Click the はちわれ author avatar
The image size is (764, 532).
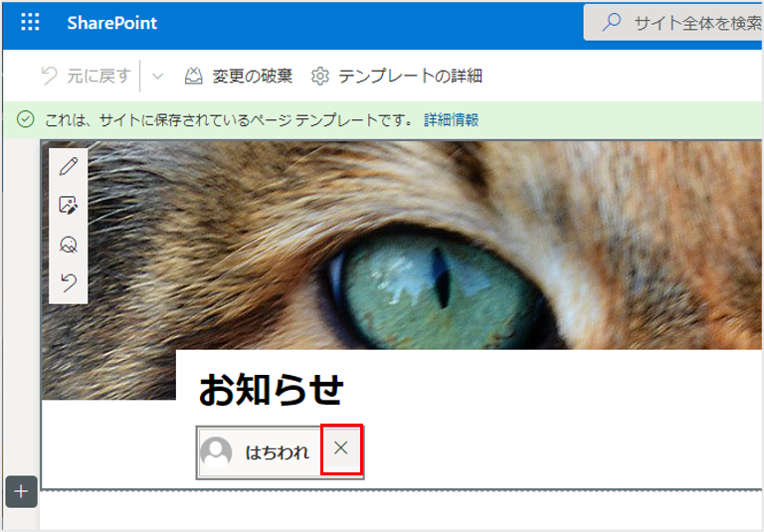pyautogui.click(x=216, y=452)
